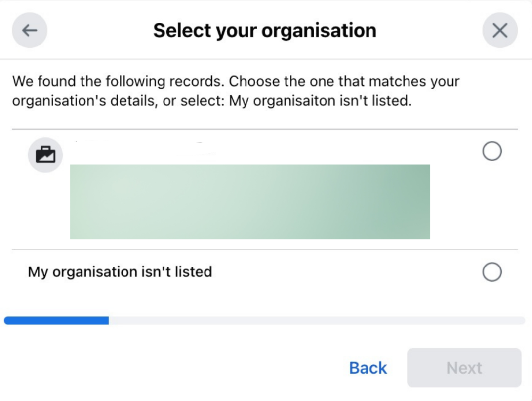Click the greyed-out Next button
Viewport: 532px width, 401px height.
click(464, 368)
